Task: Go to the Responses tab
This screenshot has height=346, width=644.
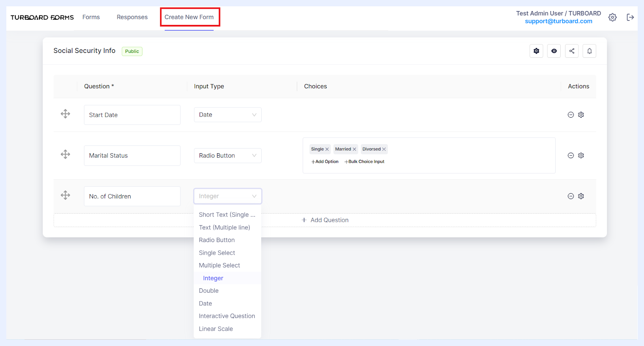Action: [x=132, y=17]
